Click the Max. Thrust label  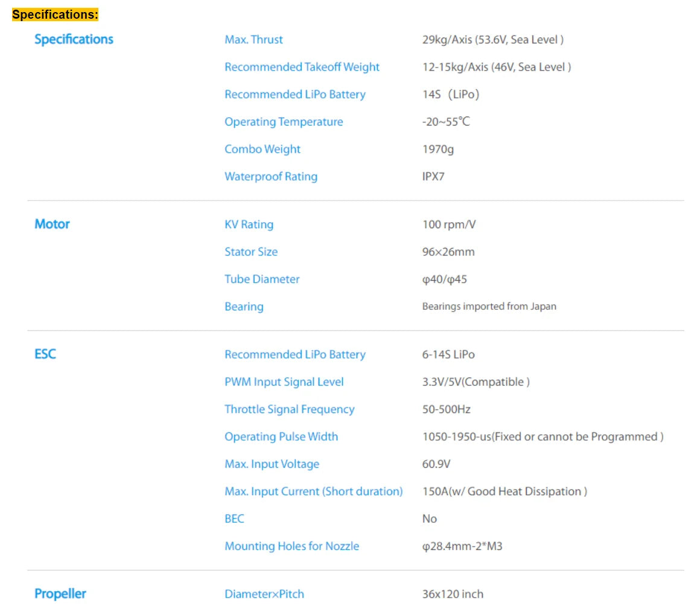(253, 39)
